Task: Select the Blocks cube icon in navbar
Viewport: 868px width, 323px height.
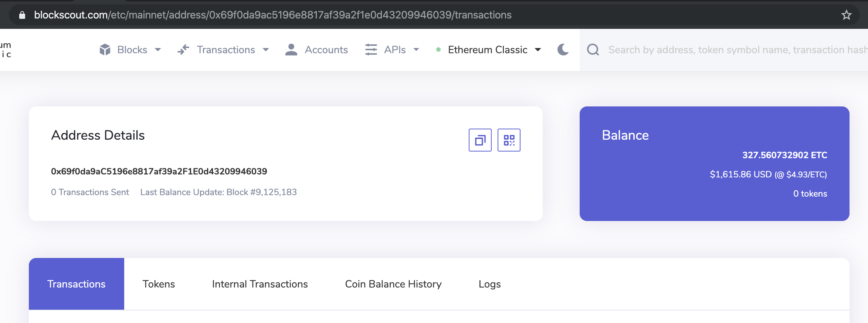Action: point(105,49)
